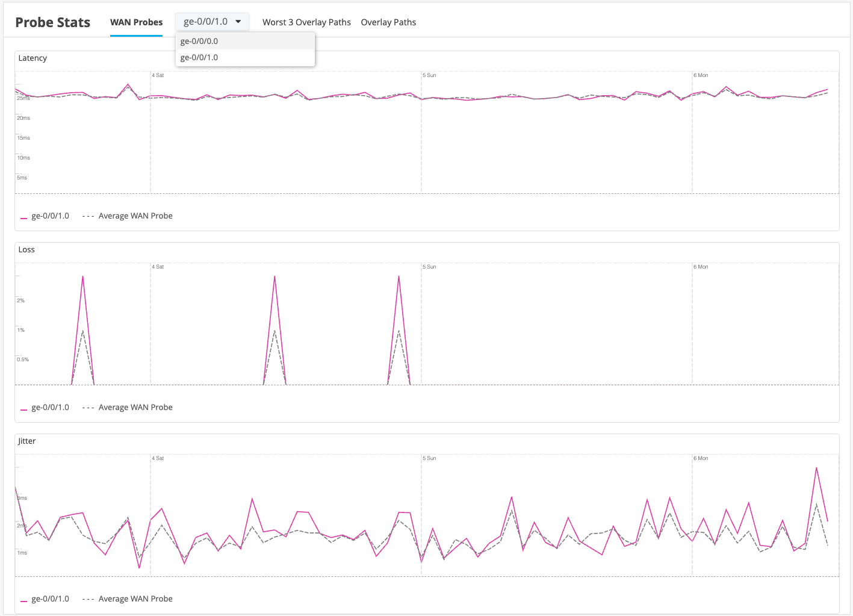Switch to Worst 3 Overlay Paths tab
This screenshot has height=616, width=853.
(306, 22)
